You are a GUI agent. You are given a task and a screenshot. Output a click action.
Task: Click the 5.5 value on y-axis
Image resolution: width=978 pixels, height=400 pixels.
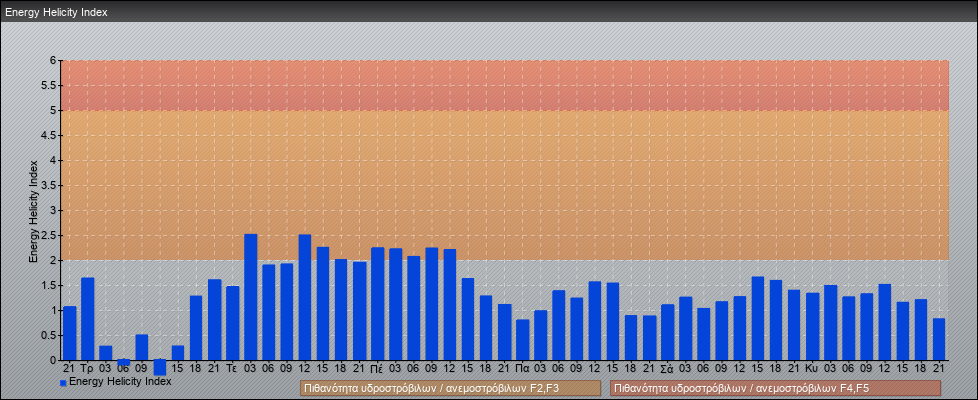tap(46, 85)
